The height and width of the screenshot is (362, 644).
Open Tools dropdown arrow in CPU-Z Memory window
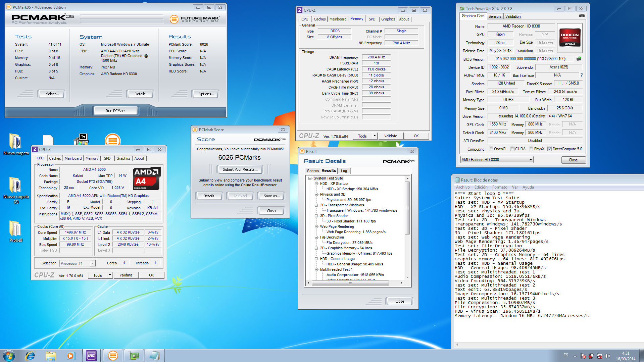[375, 136]
